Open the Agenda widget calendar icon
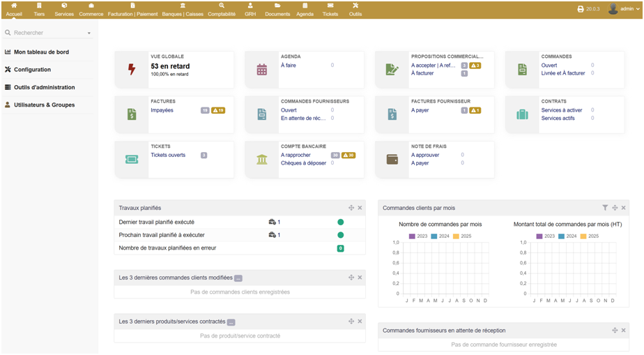644x355 pixels. [x=262, y=69]
